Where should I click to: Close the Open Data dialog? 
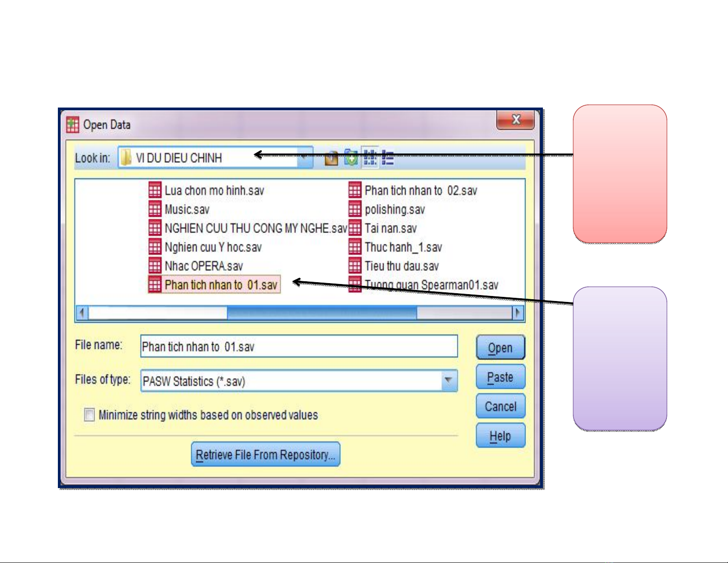tap(515, 120)
